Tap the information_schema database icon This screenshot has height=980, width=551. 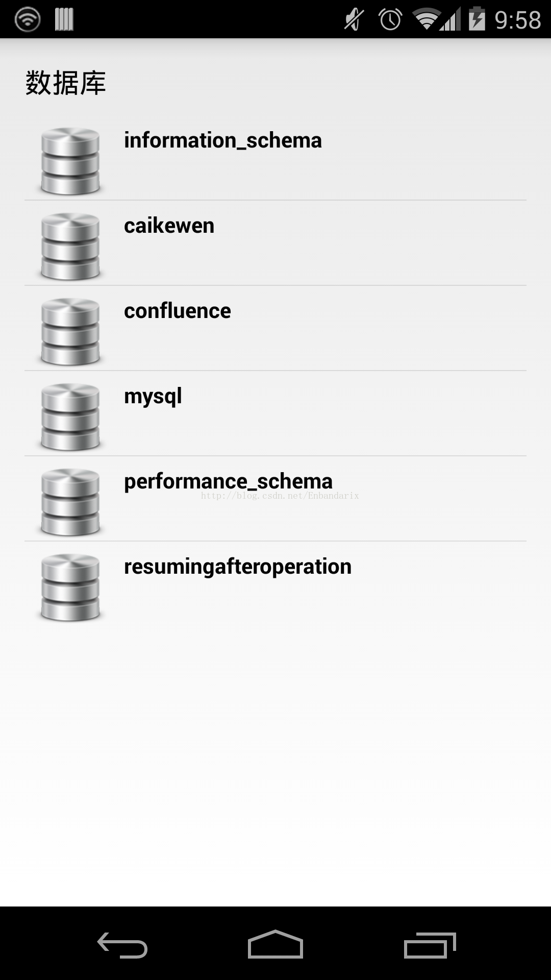point(70,161)
